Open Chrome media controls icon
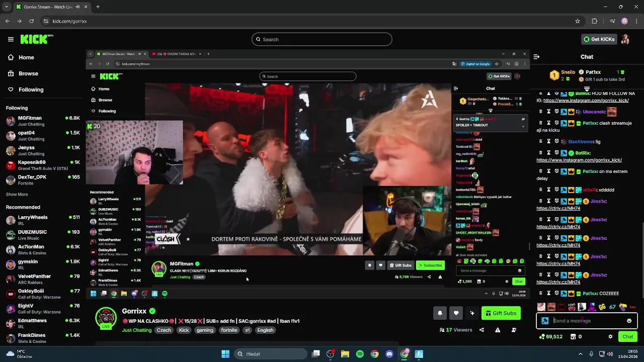This screenshot has width=644, height=362. [612, 21]
